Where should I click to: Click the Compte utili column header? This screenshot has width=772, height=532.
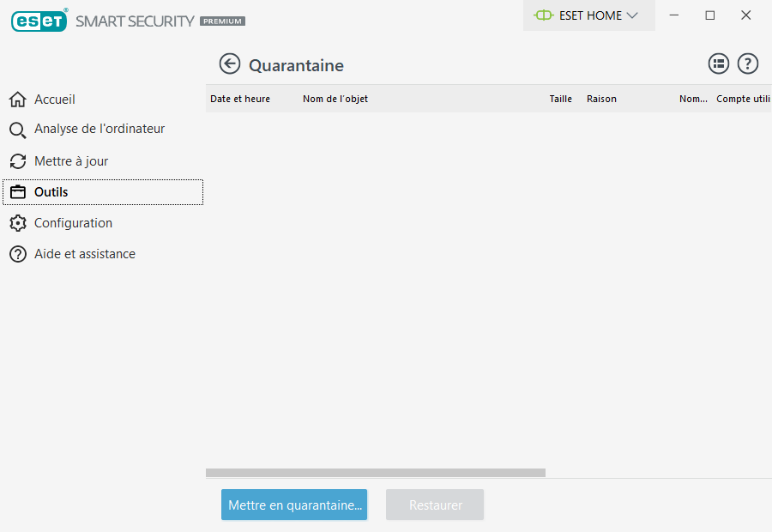[x=743, y=99]
